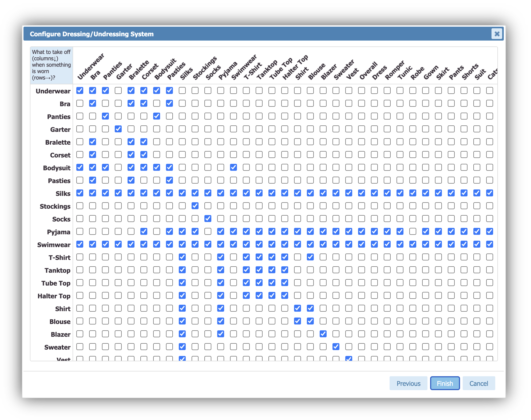531x420 pixels.
Task: Uncheck Panties row, Bodysuit column checkbox
Action: click(157, 116)
